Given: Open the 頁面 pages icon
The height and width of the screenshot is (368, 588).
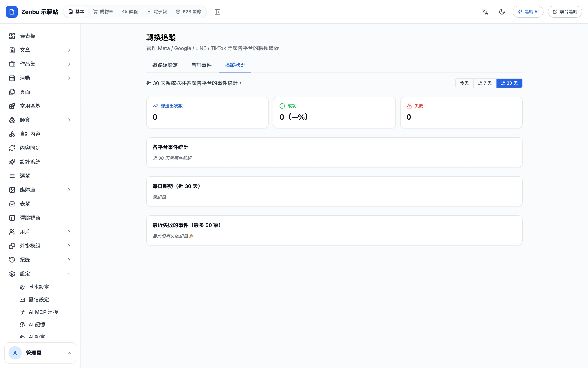Looking at the screenshot, I should pos(12,92).
